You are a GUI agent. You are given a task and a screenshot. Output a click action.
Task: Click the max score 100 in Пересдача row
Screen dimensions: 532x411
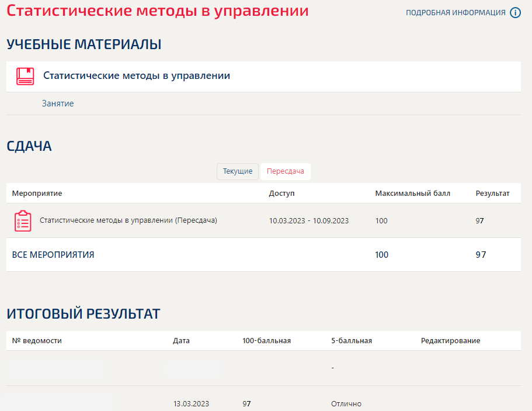point(381,221)
